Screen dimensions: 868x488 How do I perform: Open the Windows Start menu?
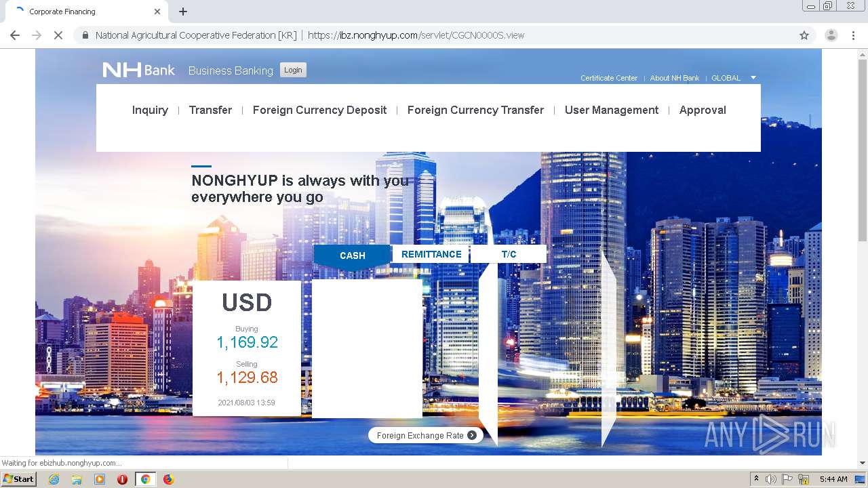point(19,479)
